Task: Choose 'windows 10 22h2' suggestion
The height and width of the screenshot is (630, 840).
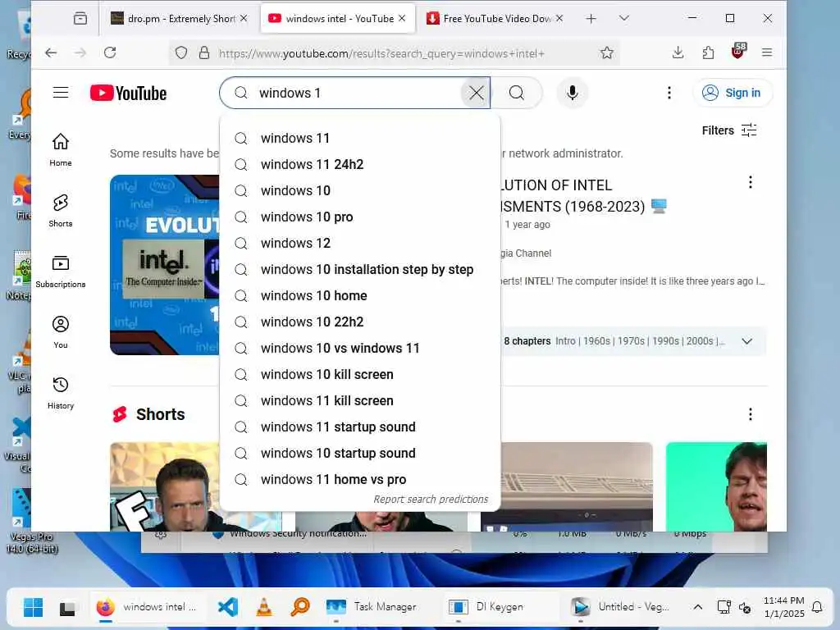Action: point(360,322)
